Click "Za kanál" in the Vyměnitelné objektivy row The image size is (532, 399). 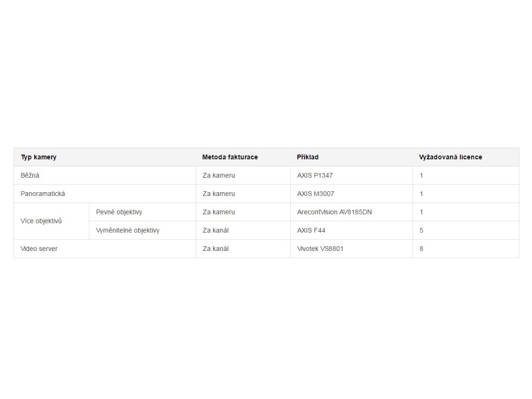[x=216, y=230]
